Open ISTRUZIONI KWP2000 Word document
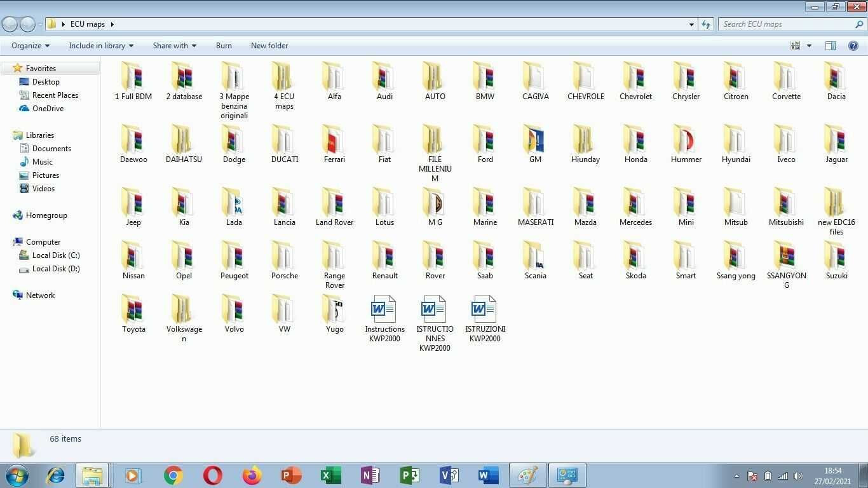 coord(485,319)
